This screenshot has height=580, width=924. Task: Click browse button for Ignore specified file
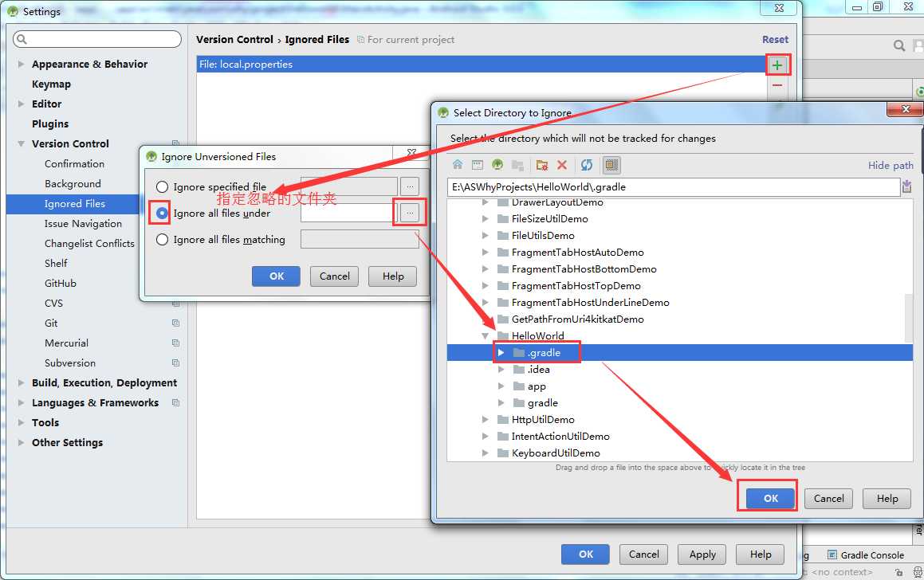tap(410, 186)
